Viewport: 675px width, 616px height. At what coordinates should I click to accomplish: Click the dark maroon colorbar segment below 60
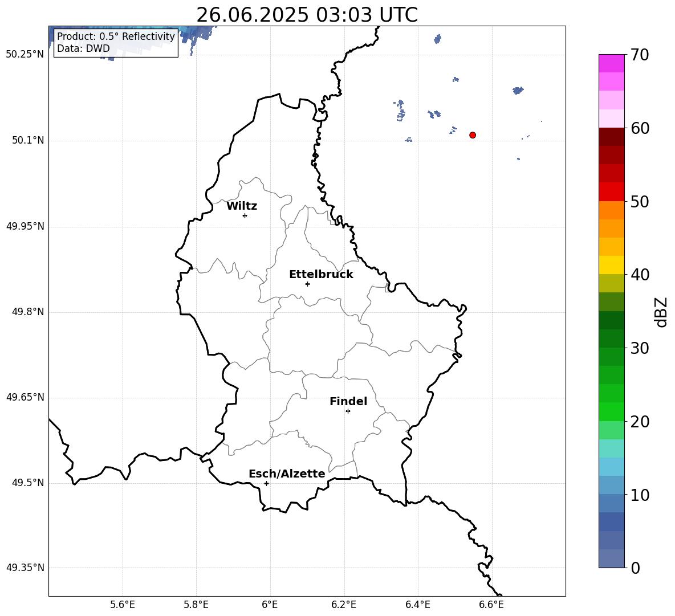point(612,137)
